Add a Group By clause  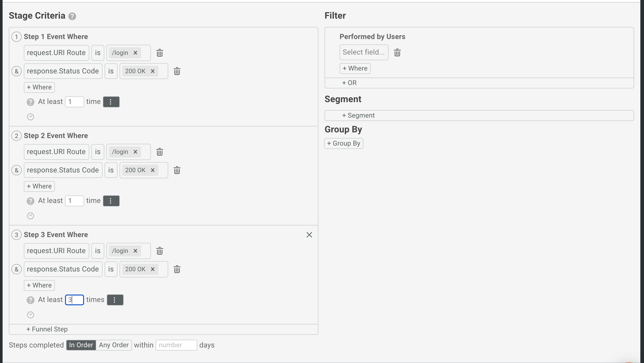point(343,143)
